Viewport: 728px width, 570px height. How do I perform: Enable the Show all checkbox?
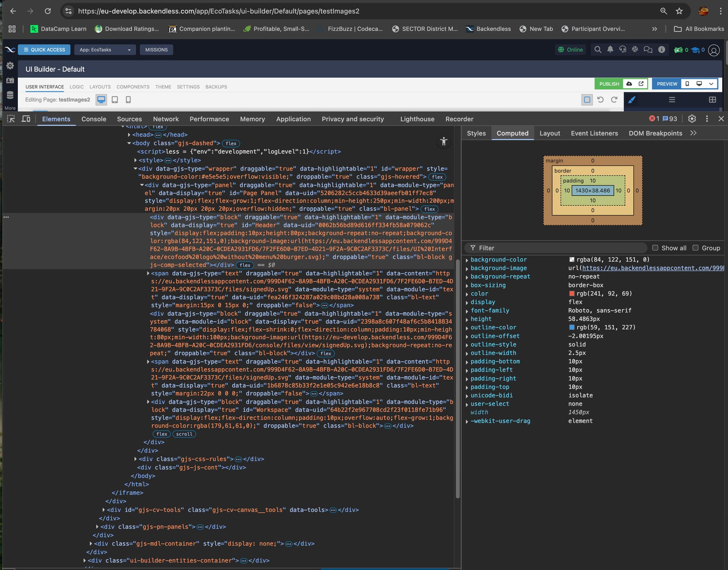coord(655,248)
